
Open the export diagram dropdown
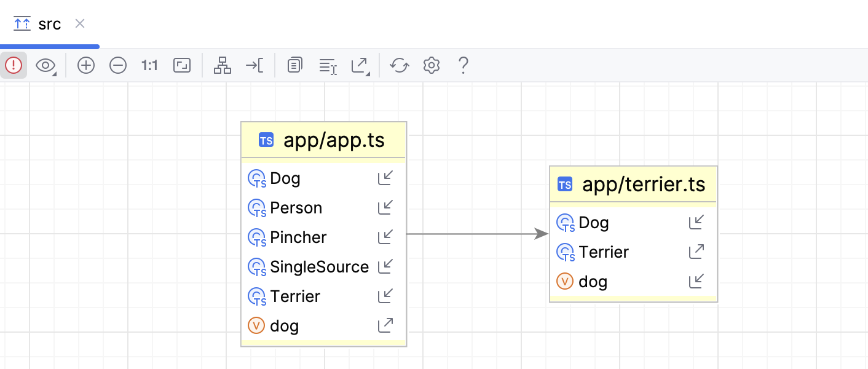[360, 66]
